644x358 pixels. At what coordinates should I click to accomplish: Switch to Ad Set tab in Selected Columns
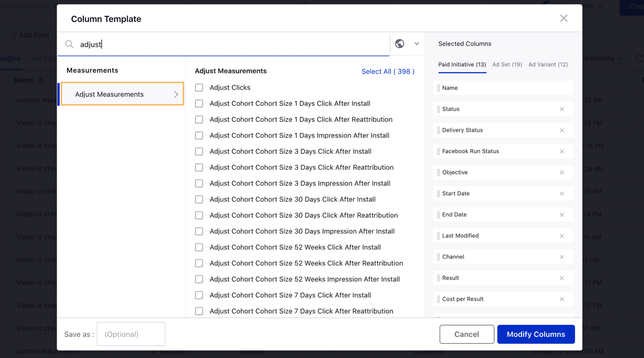(x=507, y=64)
